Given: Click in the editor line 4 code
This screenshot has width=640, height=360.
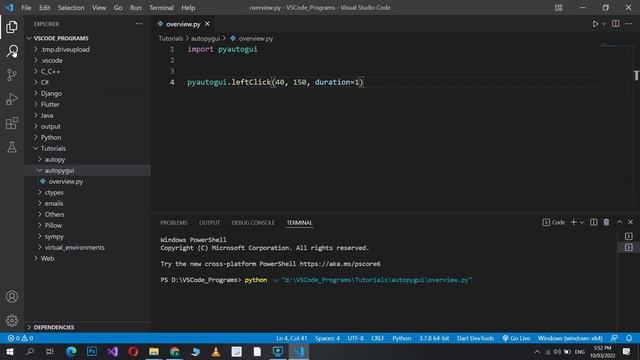Looking at the screenshot, I should [x=275, y=82].
